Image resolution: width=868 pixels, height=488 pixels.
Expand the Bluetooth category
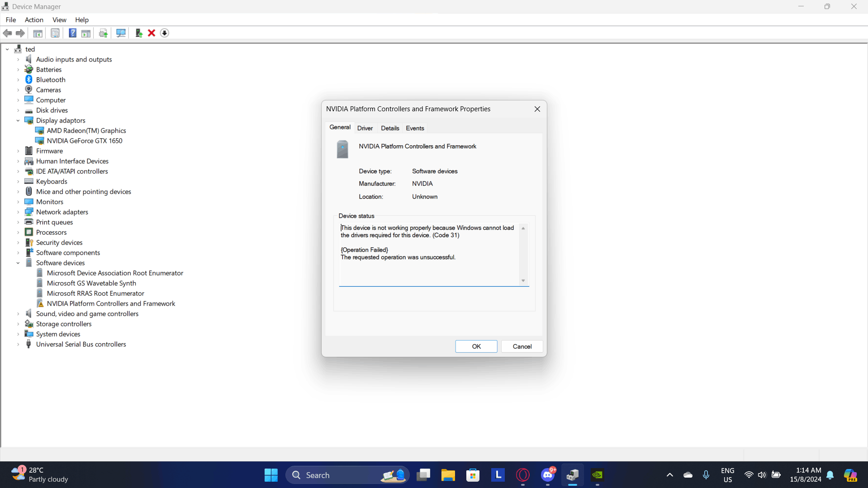click(18, 80)
